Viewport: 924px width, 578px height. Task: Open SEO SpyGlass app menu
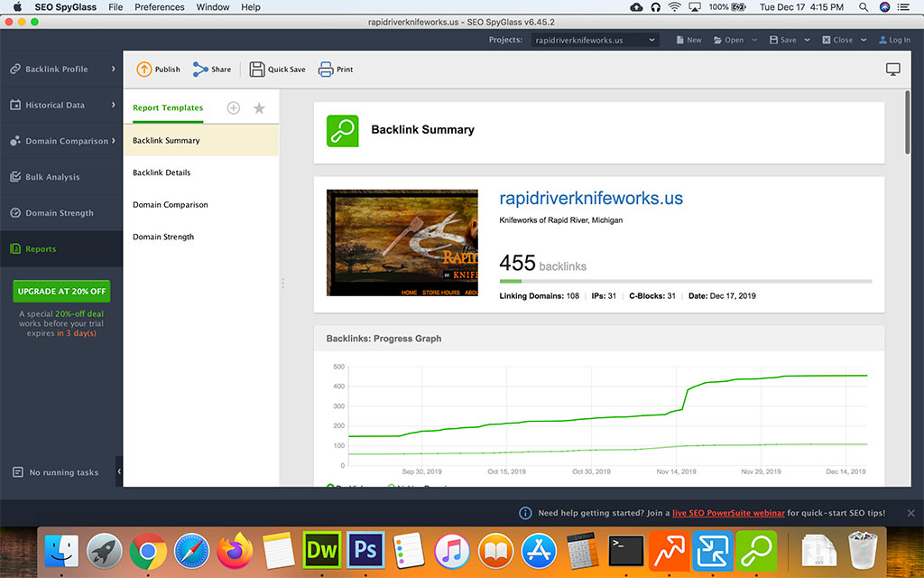(65, 7)
